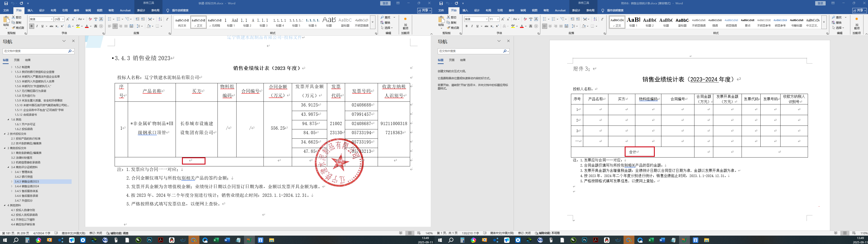Open the 表布局 tab in left Word window
Screen dimensions: 868x244
tap(155, 10)
